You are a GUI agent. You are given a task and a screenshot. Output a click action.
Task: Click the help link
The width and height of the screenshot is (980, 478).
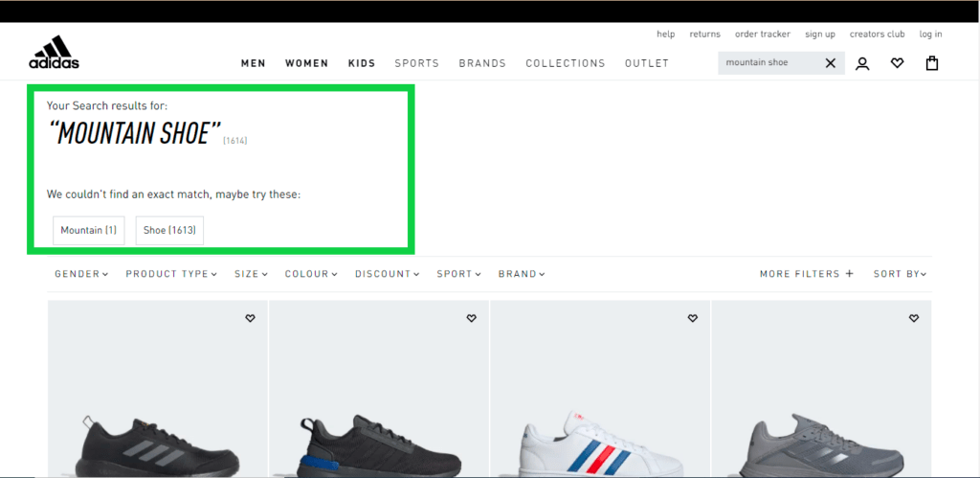pos(666,34)
